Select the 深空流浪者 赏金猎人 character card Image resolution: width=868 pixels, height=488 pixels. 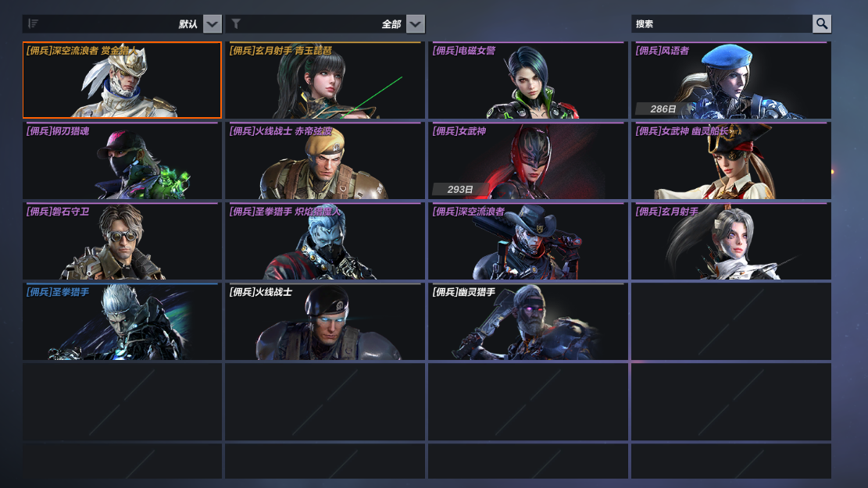[x=122, y=80]
